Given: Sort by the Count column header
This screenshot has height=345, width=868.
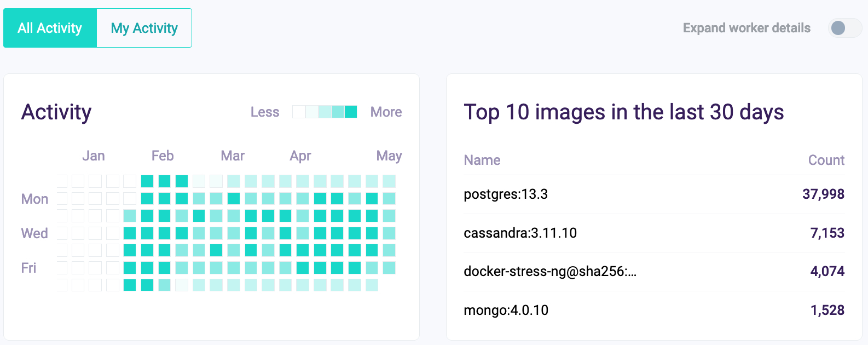Looking at the screenshot, I should point(826,160).
